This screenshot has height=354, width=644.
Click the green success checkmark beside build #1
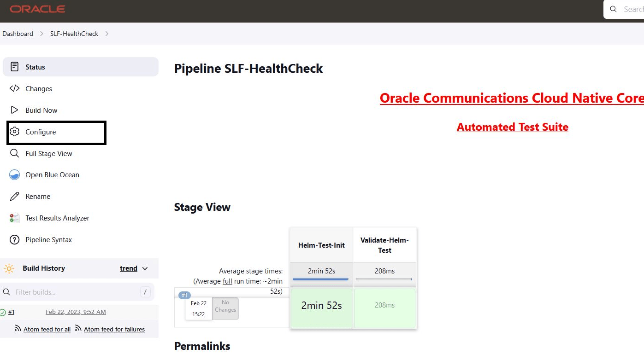(4, 312)
